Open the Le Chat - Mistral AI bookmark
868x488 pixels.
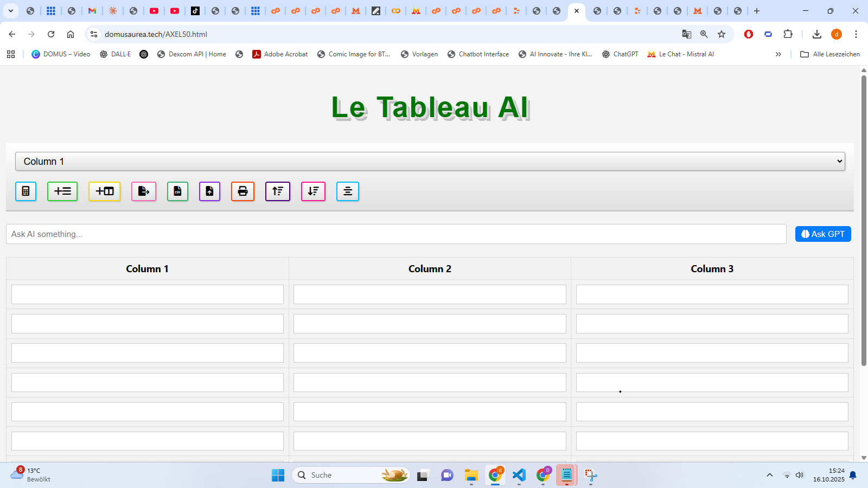click(680, 54)
